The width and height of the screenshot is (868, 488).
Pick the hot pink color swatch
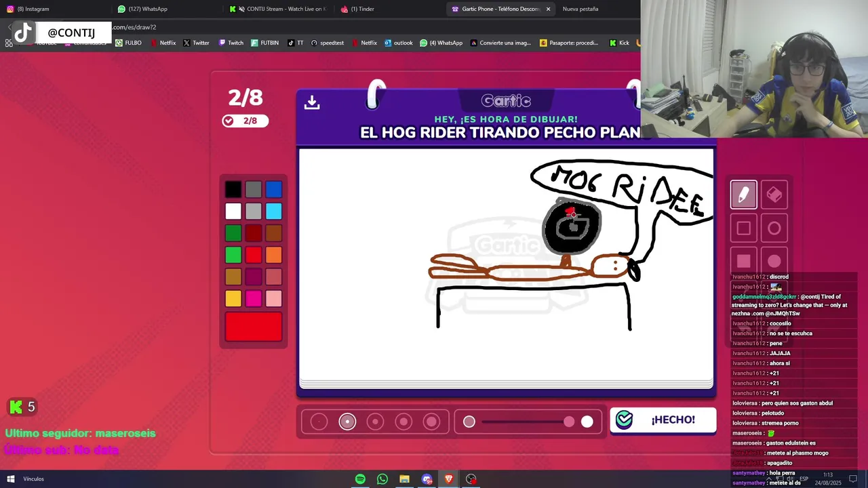click(x=253, y=298)
